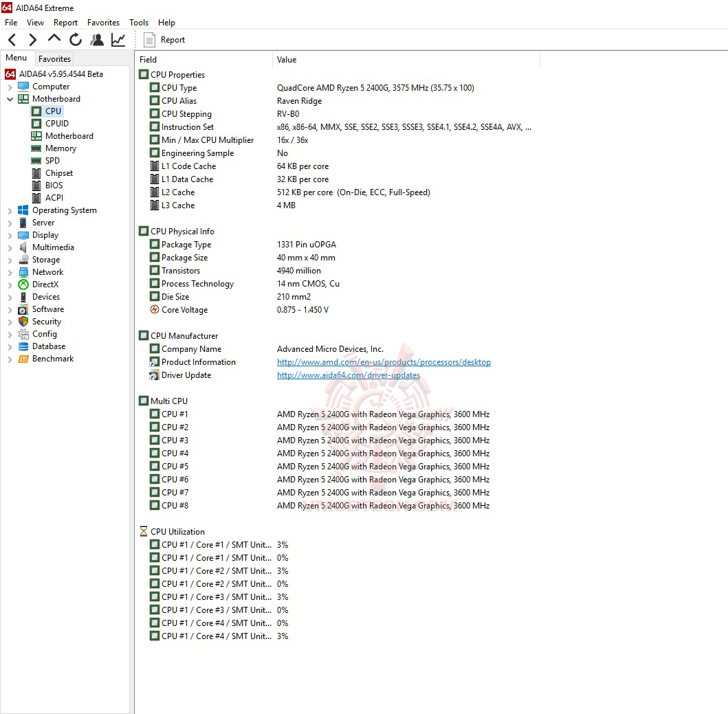The width and height of the screenshot is (728, 714).
Task: Expand the Server tree node
Action: [x=10, y=223]
